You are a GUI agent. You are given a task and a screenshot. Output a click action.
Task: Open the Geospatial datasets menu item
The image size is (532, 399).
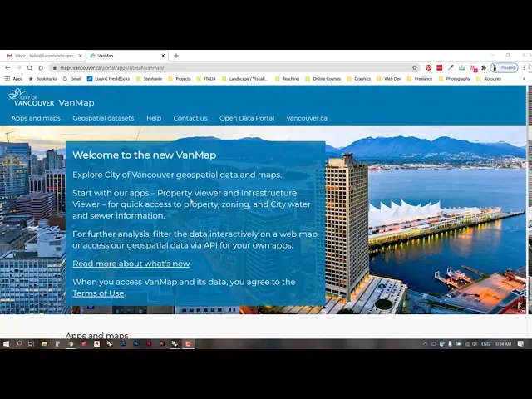[103, 118]
